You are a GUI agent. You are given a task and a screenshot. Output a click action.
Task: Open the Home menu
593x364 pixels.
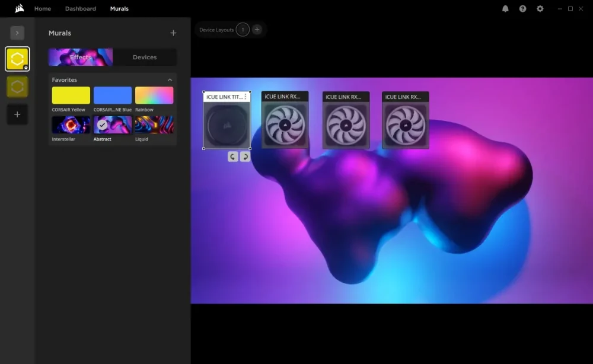43,8
